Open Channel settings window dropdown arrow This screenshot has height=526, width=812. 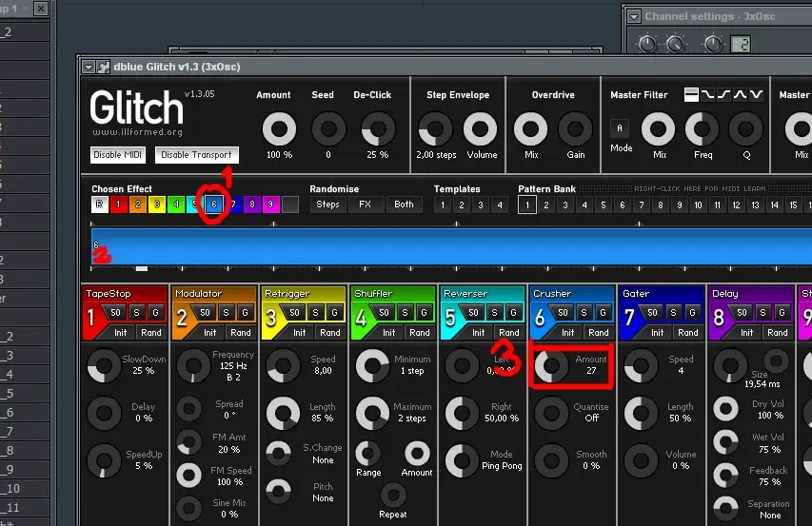pos(634,16)
